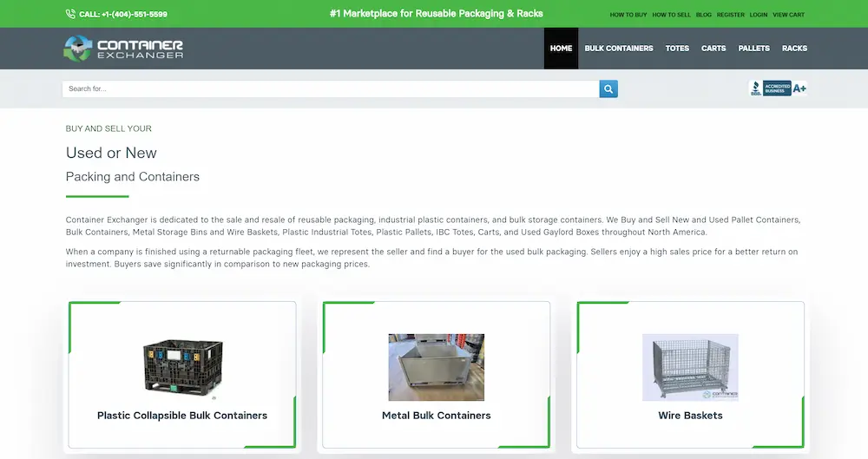
Task: Call the +1-(404)-551-5599 number link
Action: [x=123, y=15]
